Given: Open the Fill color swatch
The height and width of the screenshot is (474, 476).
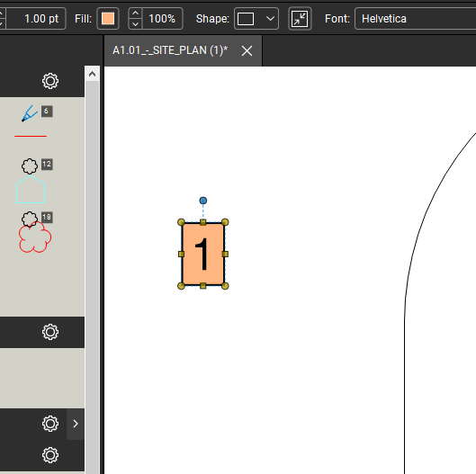Looking at the screenshot, I should pyautogui.click(x=108, y=19).
